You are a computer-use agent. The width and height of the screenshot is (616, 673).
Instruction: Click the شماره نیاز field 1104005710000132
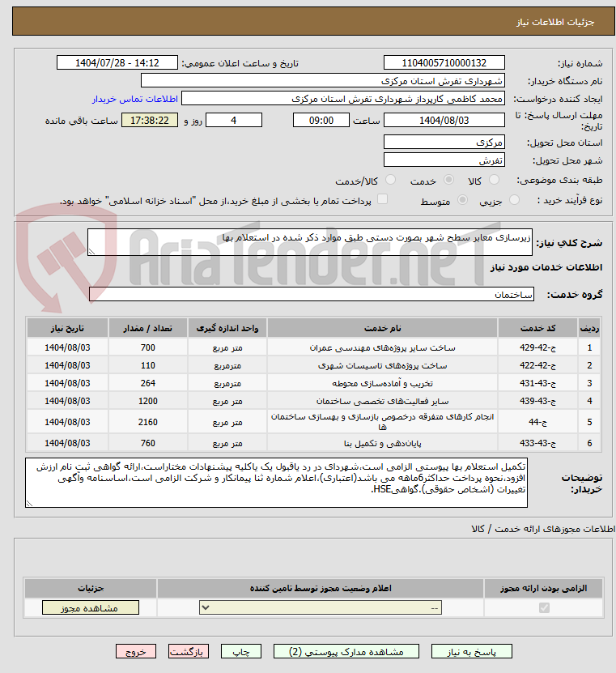pos(444,62)
